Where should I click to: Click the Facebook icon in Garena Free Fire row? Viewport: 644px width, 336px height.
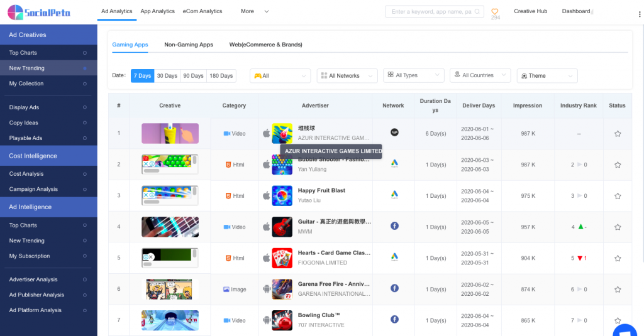pyautogui.click(x=394, y=288)
